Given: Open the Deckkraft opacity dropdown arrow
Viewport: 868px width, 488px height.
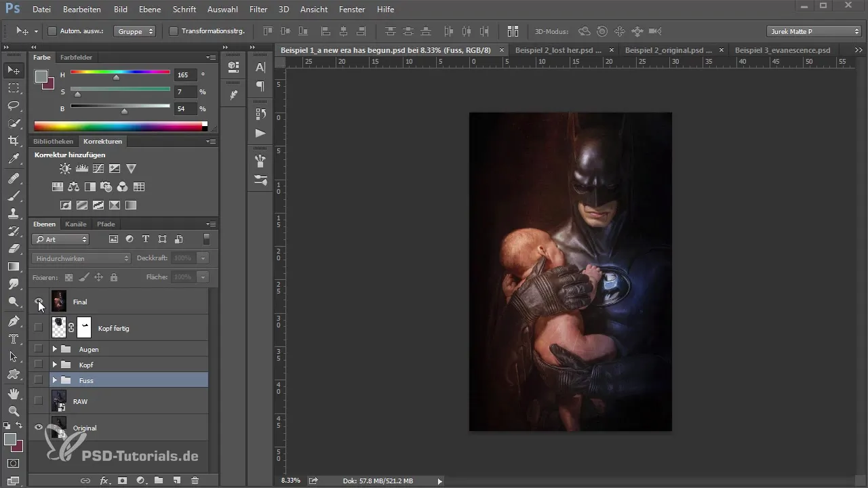Looking at the screenshot, I should [203, 258].
